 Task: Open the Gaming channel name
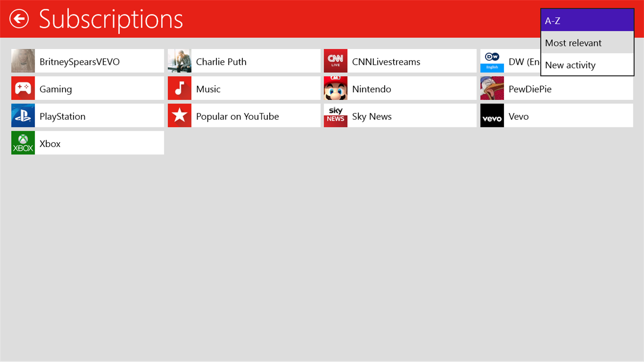55,89
